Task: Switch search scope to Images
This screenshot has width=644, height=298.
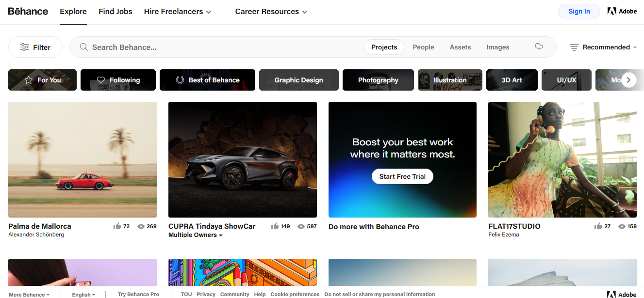Action: 498,47
